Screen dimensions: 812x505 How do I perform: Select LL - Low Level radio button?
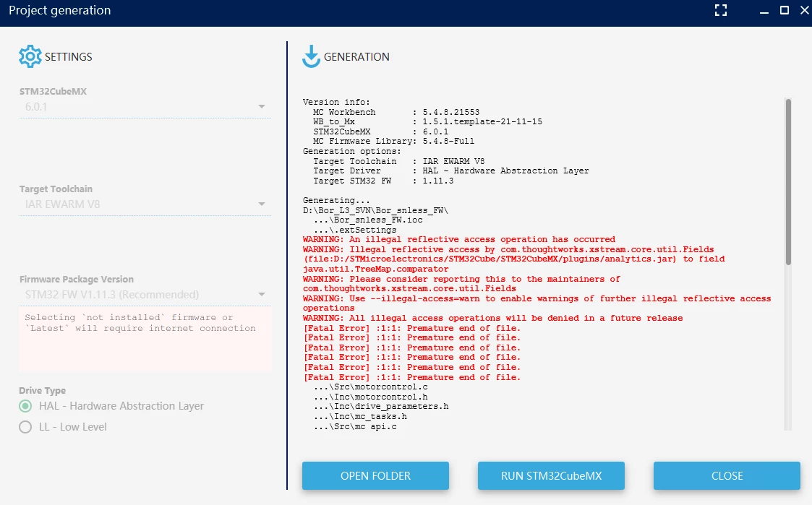25,427
